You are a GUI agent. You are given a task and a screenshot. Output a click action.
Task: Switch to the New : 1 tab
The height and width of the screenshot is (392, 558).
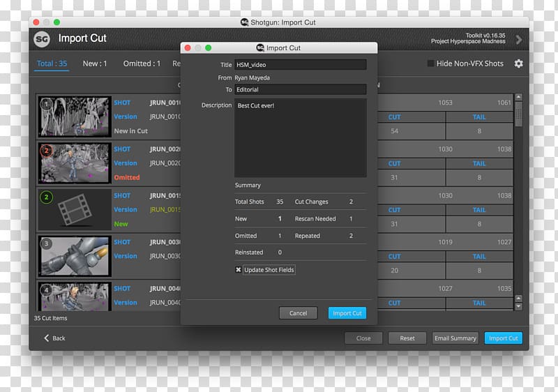[95, 63]
